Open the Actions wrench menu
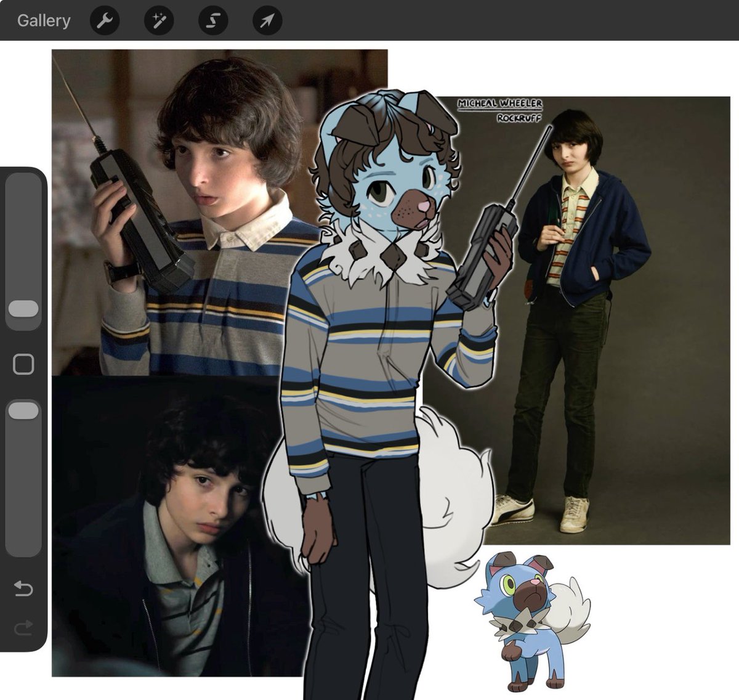The image size is (739, 700). point(105,22)
